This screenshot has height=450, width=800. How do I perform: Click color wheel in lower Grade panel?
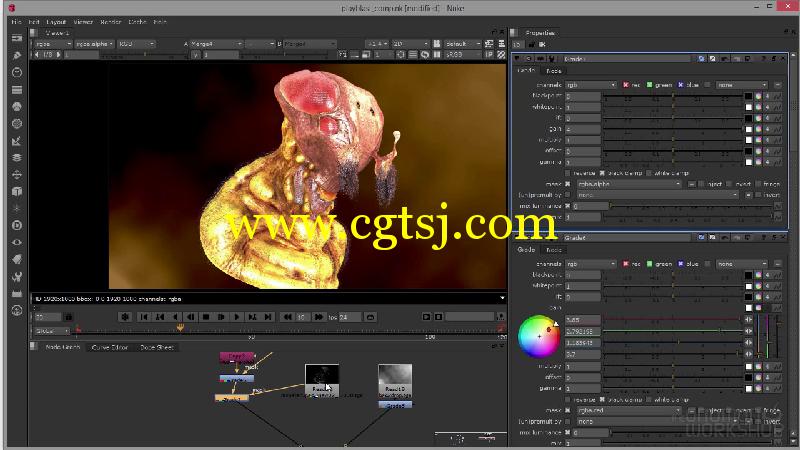click(x=539, y=337)
